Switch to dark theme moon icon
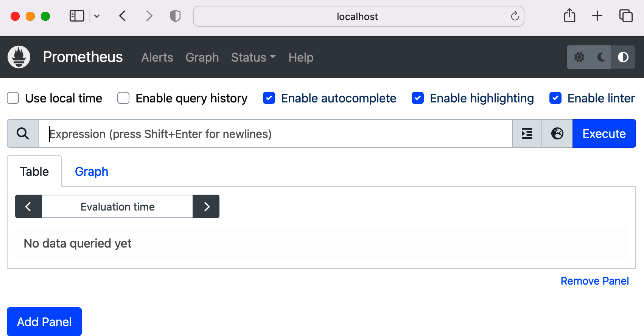 point(601,57)
